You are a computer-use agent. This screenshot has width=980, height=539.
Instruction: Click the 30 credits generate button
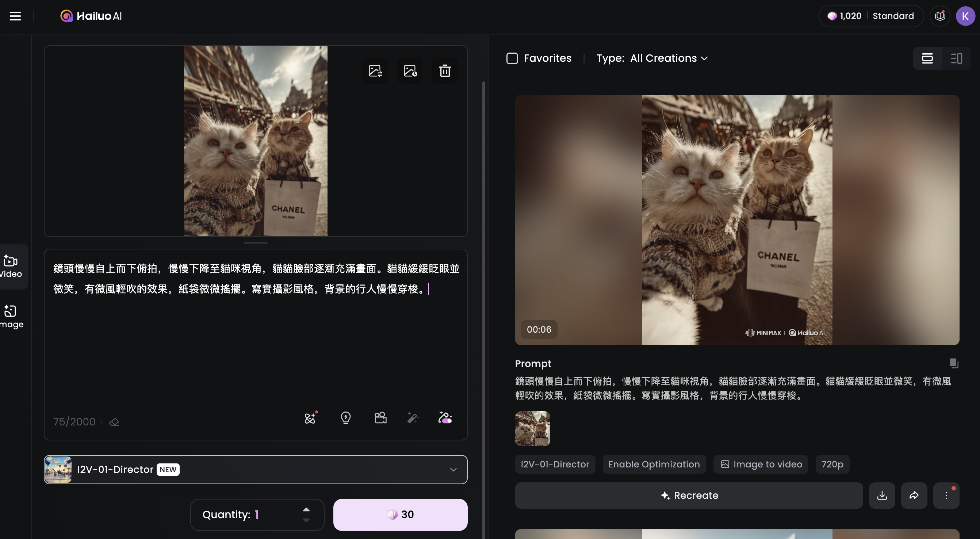coord(400,514)
